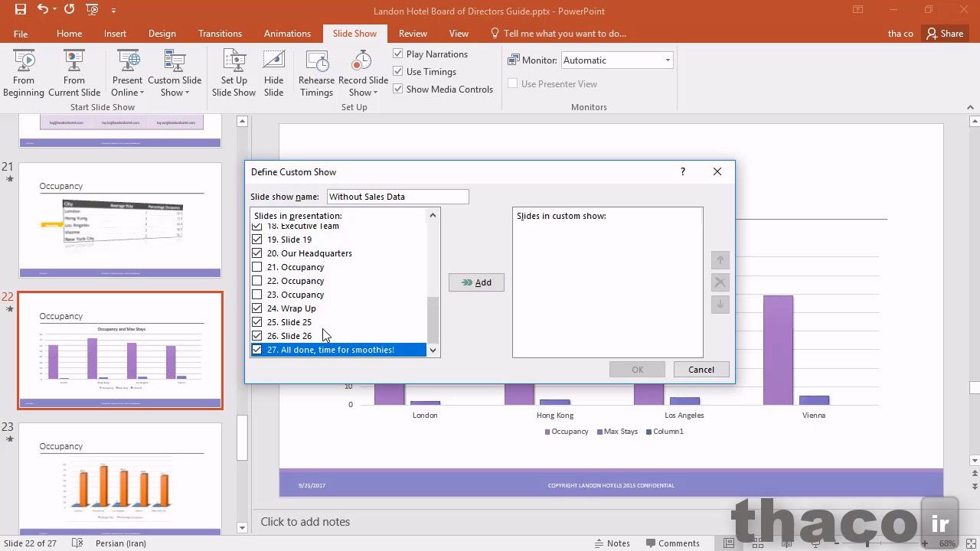Expand Customize Quick Access Toolbar arrow

point(113,11)
